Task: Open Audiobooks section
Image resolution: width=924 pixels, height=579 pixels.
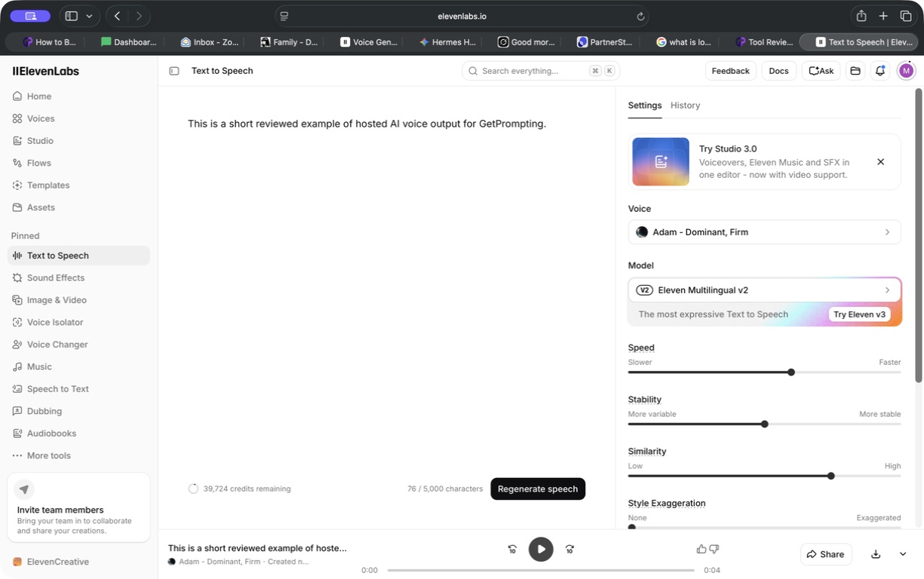Action: click(78, 433)
